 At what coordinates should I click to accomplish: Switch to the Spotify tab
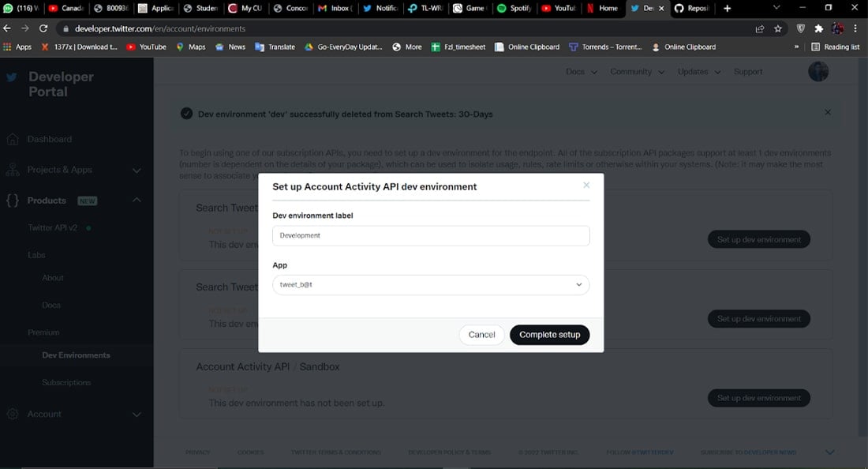[x=514, y=9]
